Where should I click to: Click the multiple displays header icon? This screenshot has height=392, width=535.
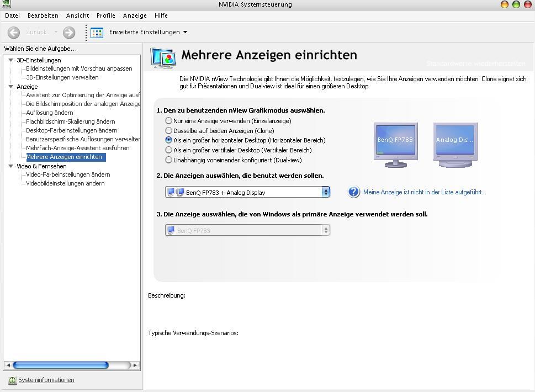pyautogui.click(x=163, y=58)
